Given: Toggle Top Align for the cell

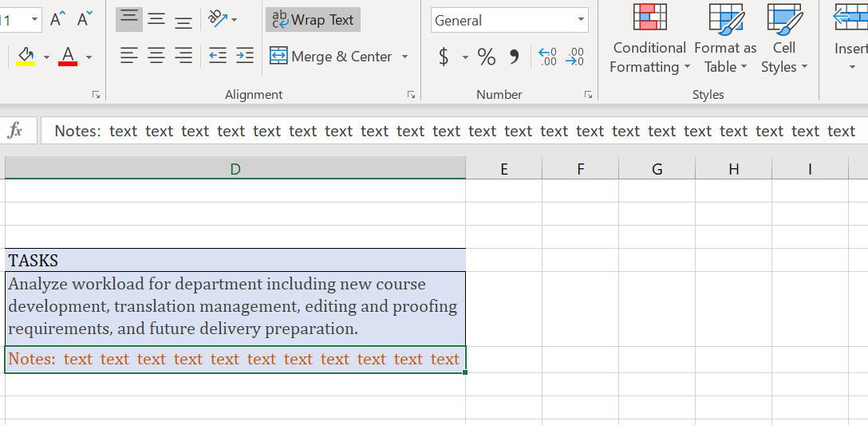Looking at the screenshot, I should [129, 20].
